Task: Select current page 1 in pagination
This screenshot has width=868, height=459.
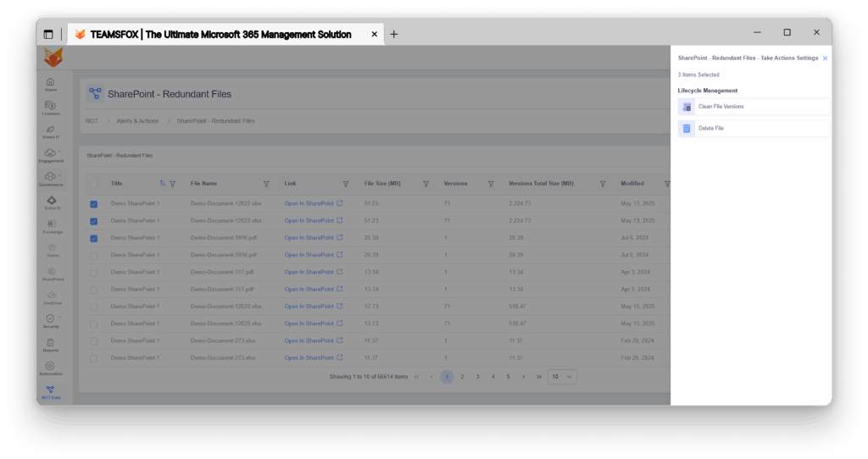Action: point(447,377)
